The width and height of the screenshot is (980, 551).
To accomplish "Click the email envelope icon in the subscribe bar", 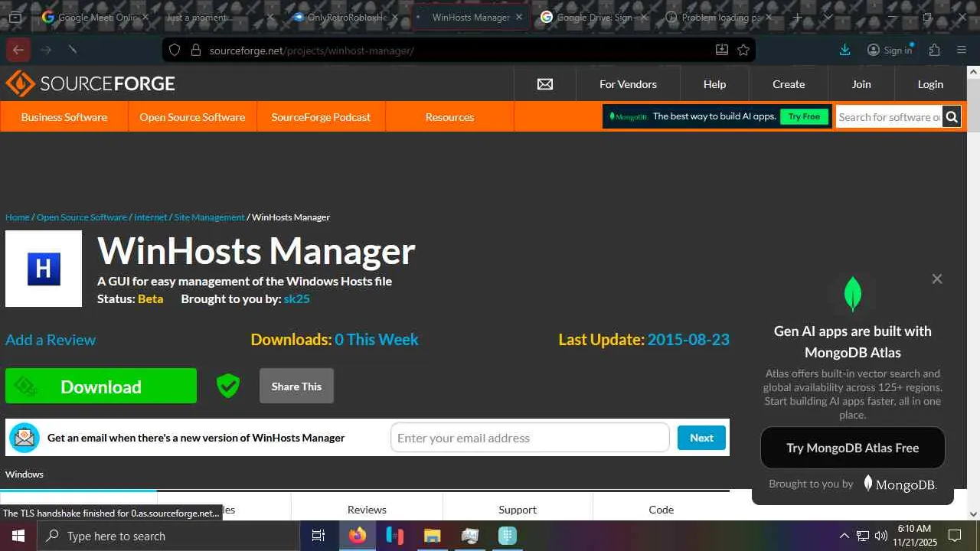I will 24,438.
